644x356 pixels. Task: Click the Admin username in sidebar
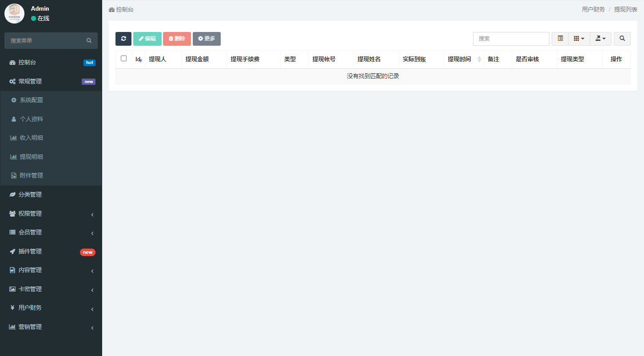[40, 8]
